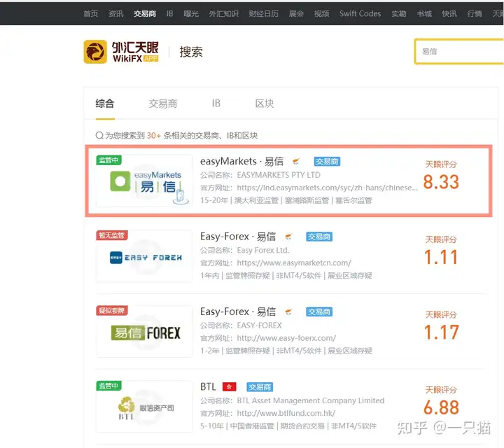The width and height of the screenshot is (504, 448).
Task: Open the BTL 银信资产 logo thumbnail
Action: [x=144, y=407]
